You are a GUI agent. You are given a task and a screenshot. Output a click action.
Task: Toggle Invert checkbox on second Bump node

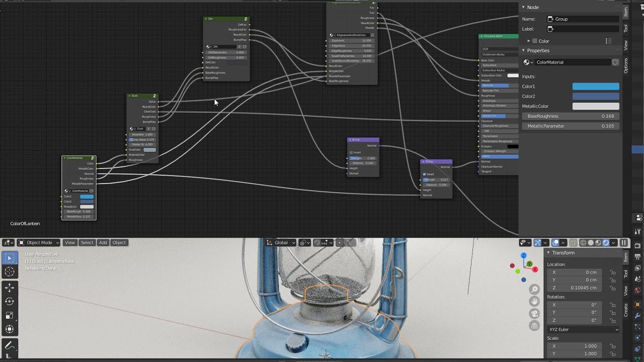(424, 174)
